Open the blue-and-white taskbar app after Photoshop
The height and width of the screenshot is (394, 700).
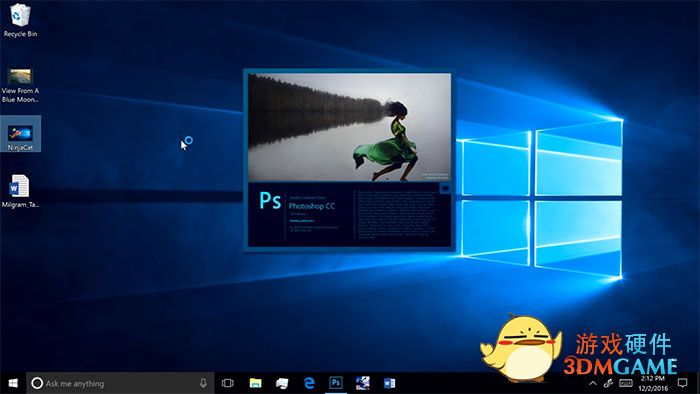click(362, 383)
